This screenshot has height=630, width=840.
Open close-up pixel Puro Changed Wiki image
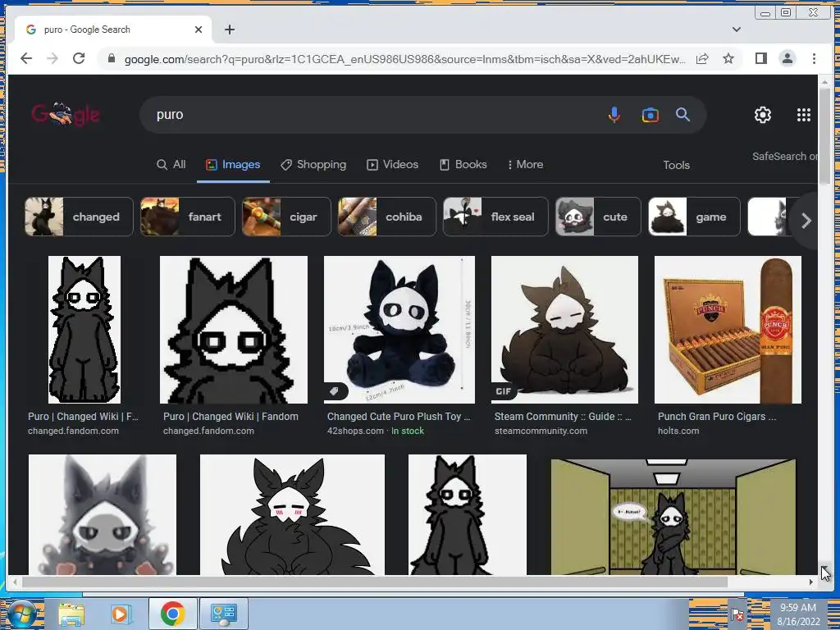pyautogui.click(x=234, y=330)
